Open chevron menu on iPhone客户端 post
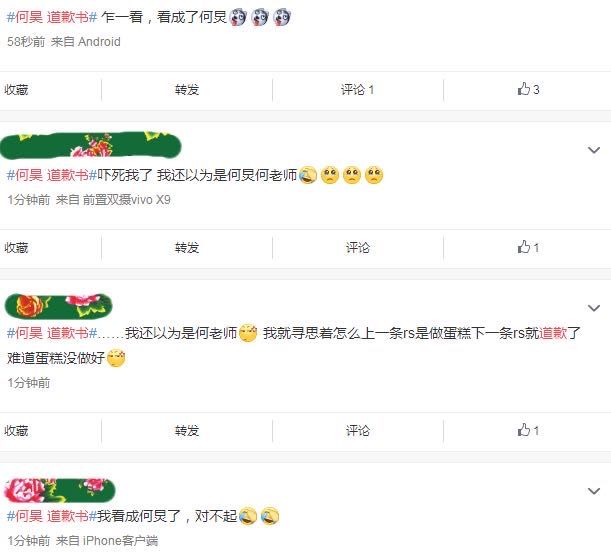This screenshot has width=611, height=557. [593, 491]
